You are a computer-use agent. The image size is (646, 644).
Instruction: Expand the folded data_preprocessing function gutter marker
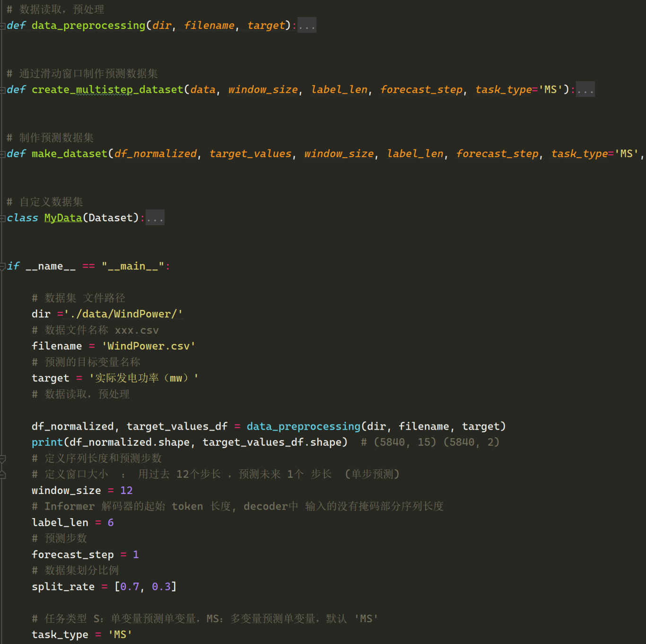tap(3, 26)
